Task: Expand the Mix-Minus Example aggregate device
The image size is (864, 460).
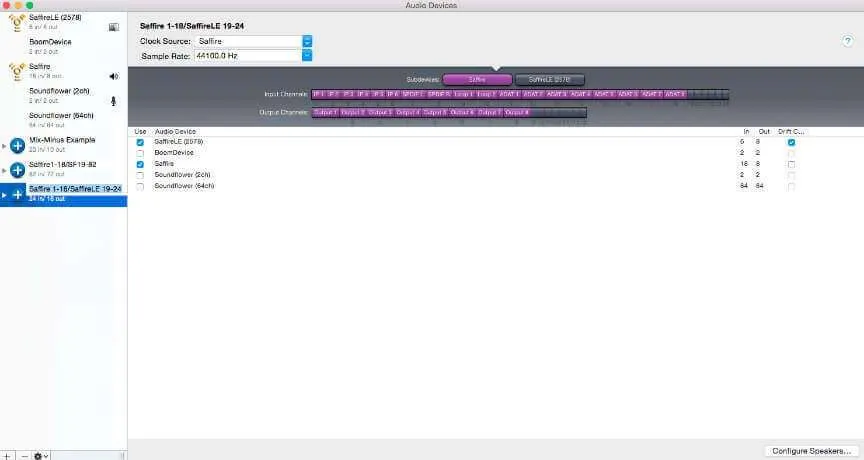Action: [4, 146]
